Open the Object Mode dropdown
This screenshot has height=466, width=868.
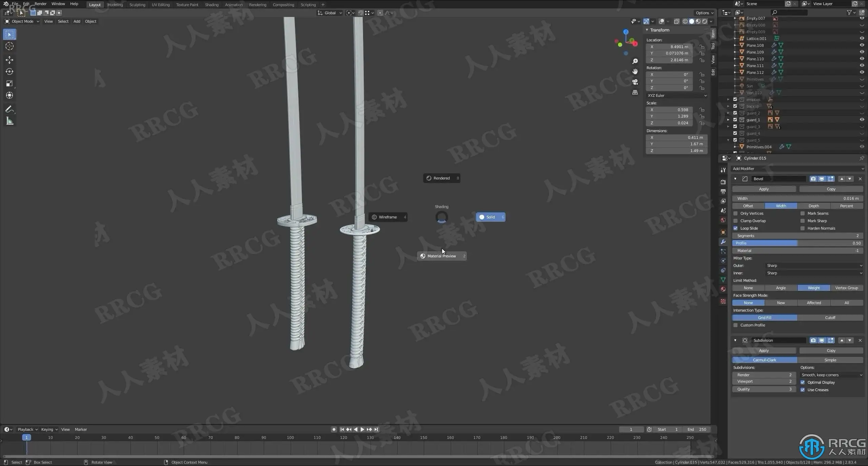[x=22, y=21]
